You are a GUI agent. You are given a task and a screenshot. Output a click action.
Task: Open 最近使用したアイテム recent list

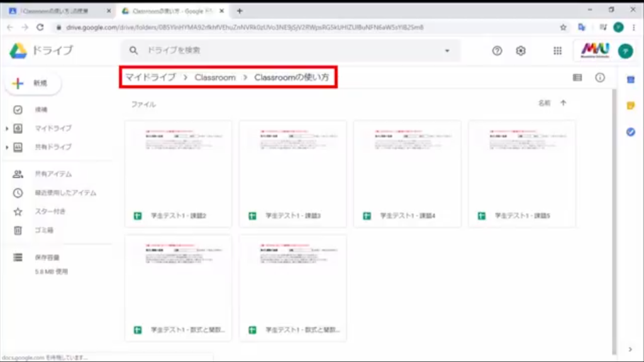[65, 193]
